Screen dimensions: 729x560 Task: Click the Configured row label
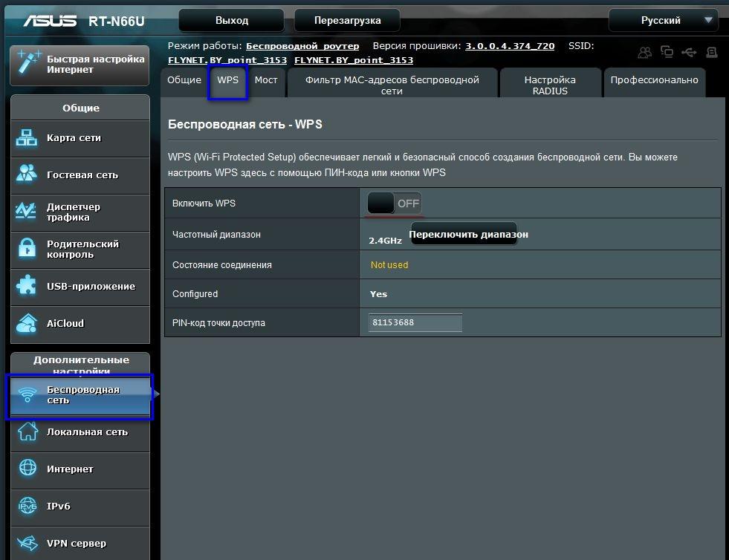195,293
